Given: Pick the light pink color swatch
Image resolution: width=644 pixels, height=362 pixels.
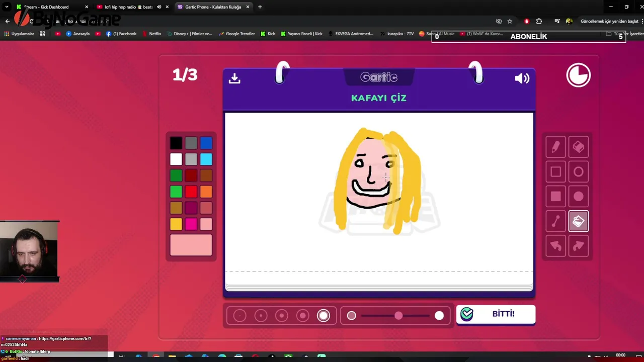Looking at the screenshot, I should point(206,224).
